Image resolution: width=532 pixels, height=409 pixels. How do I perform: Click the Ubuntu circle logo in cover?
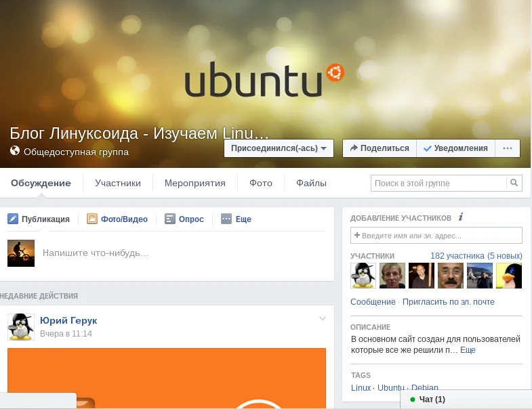[x=335, y=72]
